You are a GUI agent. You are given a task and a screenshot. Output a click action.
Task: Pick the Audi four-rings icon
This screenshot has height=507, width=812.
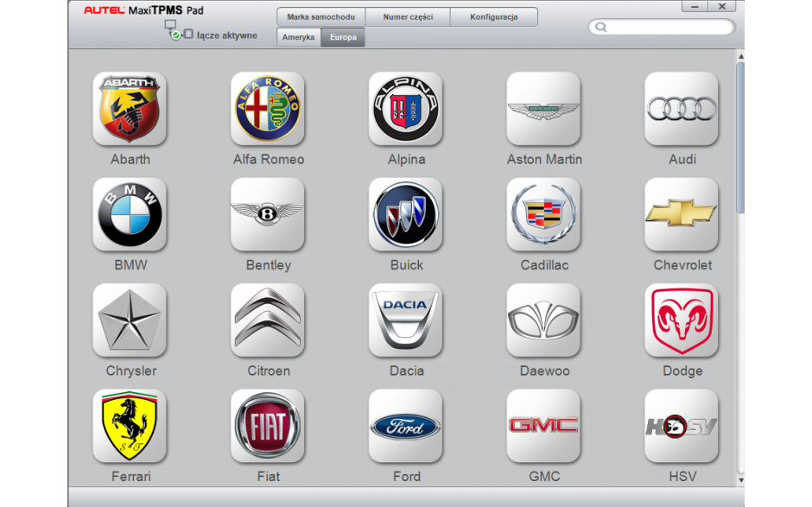tap(682, 108)
